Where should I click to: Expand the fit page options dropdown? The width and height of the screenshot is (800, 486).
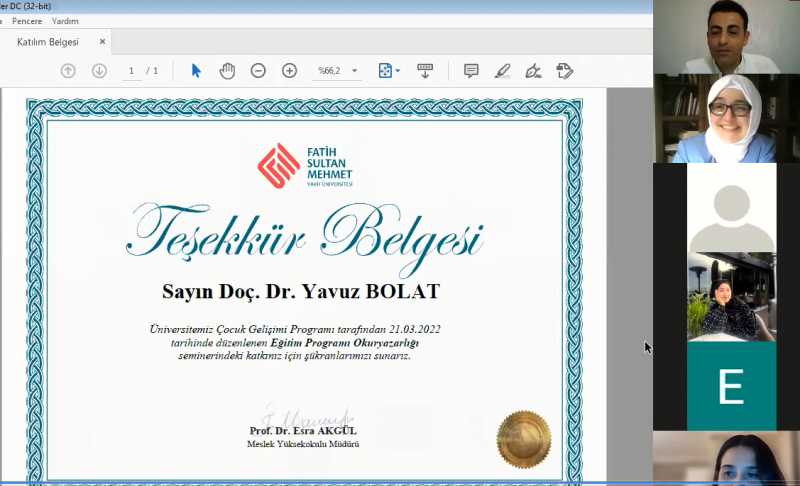[398, 71]
